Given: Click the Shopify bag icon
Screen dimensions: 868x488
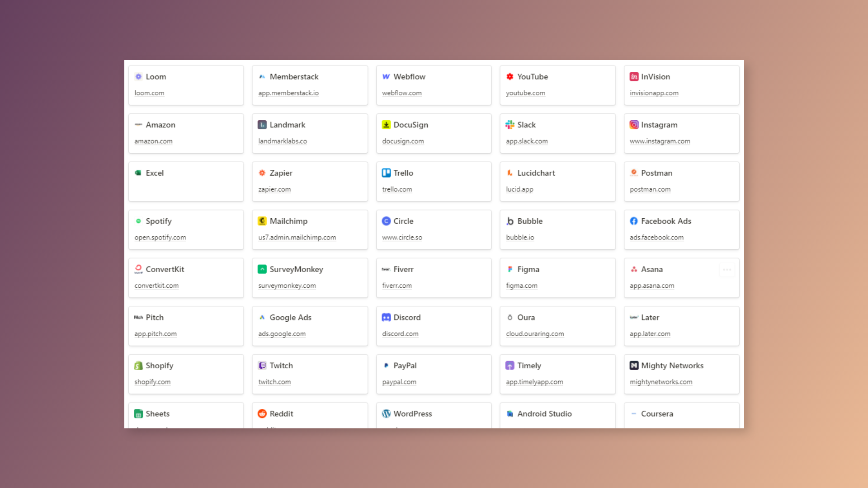Looking at the screenshot, I should tap(138, 366).
